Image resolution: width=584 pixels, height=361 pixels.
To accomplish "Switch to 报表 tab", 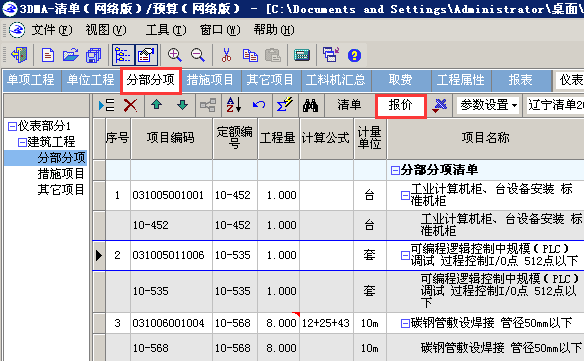I will [x=521, y=80].
